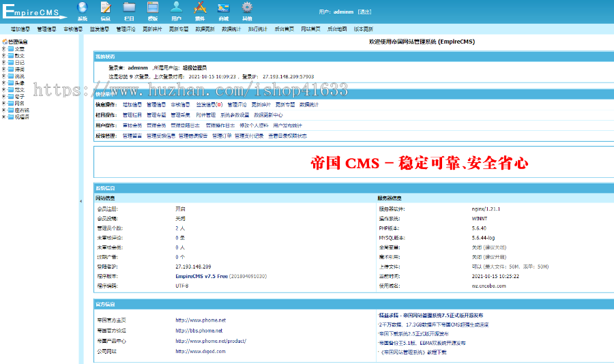614x364 pixels.
Task: Select 审核信息 in the top submenu bar
Action: [x=73, y=29]
